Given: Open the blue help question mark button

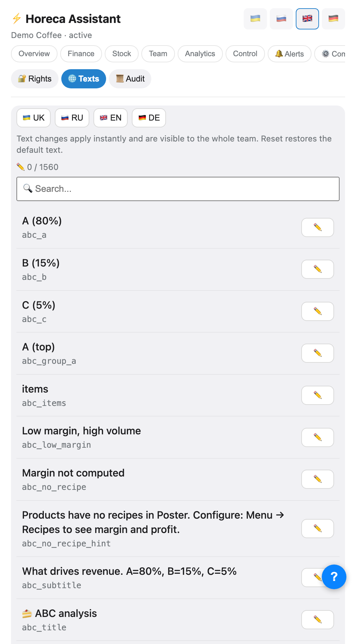Looking at the screenshot, I should tap(334, 577).
